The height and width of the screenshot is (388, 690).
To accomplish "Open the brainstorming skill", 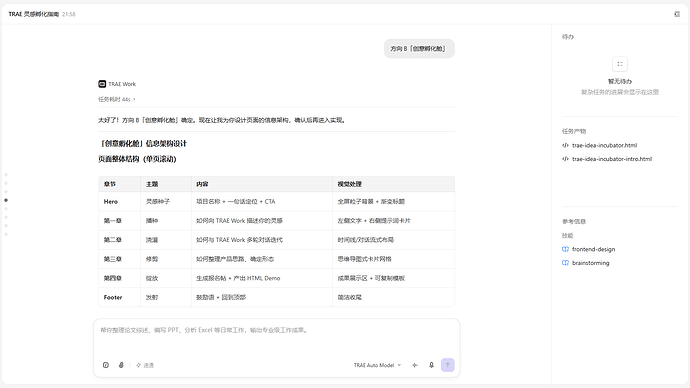I will pos(591,263).
